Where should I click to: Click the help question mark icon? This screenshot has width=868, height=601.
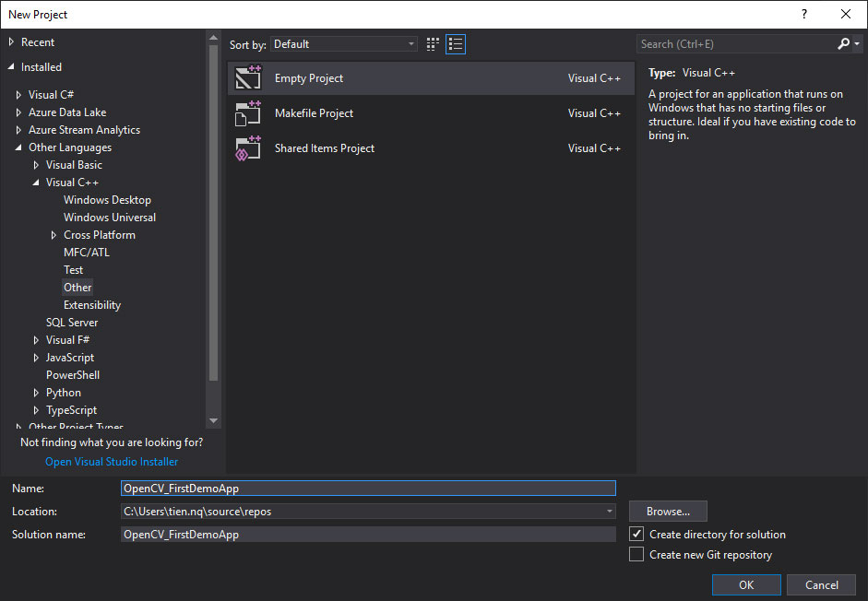tap(803, 14)
